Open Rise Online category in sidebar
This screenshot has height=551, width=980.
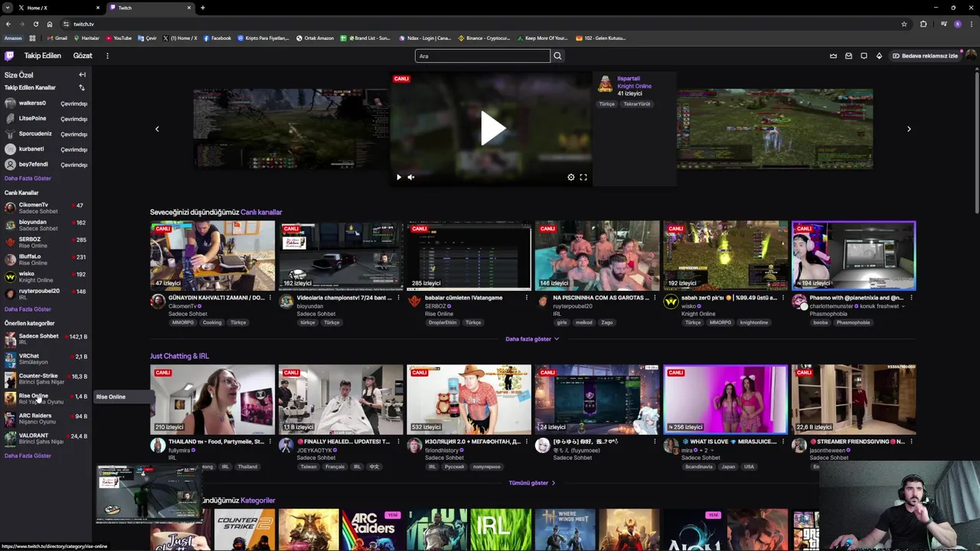(46, 398)
